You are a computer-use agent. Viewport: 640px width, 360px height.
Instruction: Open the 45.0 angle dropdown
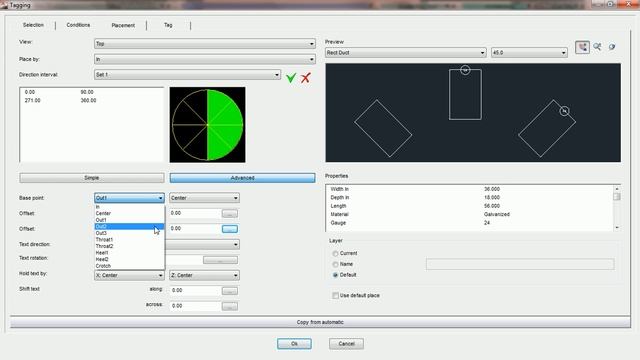click(x=529, y=53)
